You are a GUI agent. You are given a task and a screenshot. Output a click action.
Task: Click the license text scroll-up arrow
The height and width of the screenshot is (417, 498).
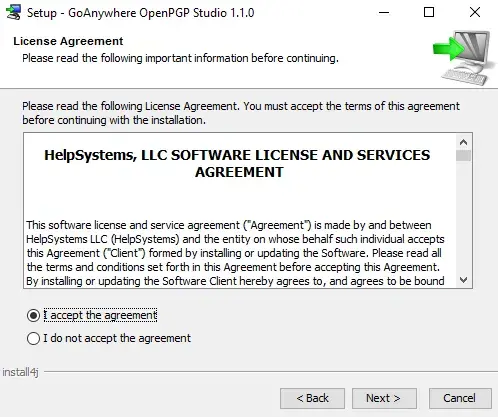[x=463, y=142]
